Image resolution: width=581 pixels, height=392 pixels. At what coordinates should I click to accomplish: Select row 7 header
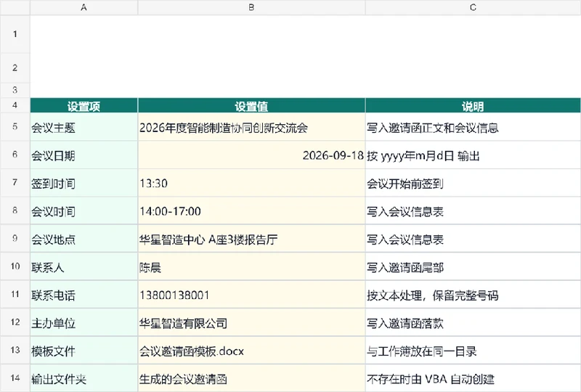click(x=15, y=183)
